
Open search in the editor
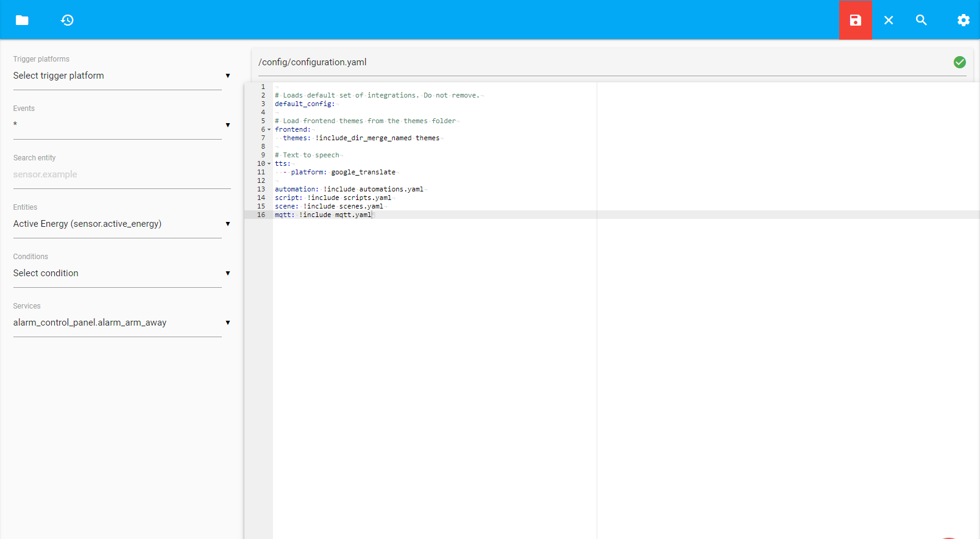(921, 20)
